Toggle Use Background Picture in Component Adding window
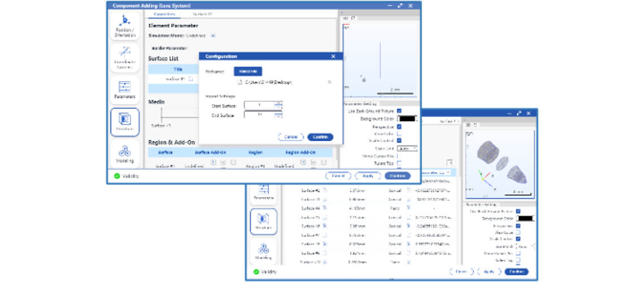This screenshot has width=644, height=282. (x=399, y=111)
